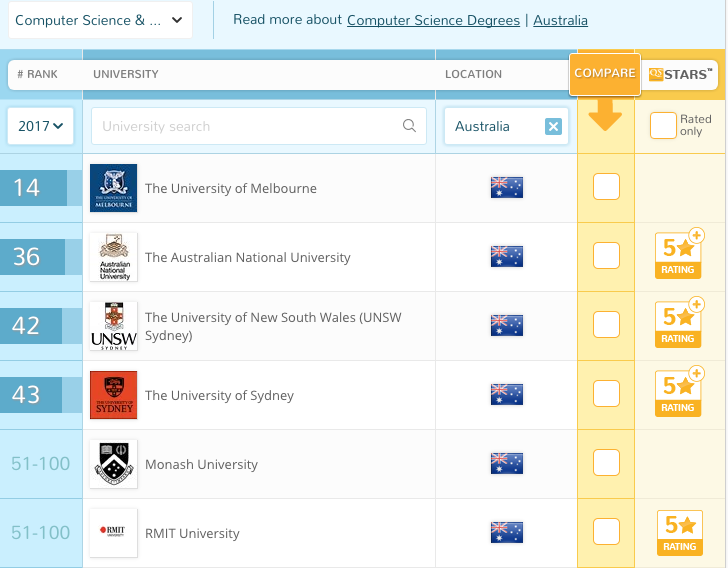Open the 2017 year dropdown
This screenshot has height=568, width=728.
point(40,126)
